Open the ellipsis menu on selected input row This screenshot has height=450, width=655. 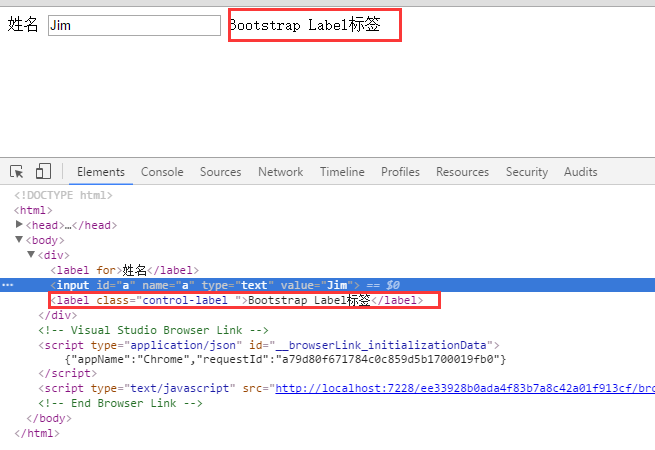pos(8,285)
